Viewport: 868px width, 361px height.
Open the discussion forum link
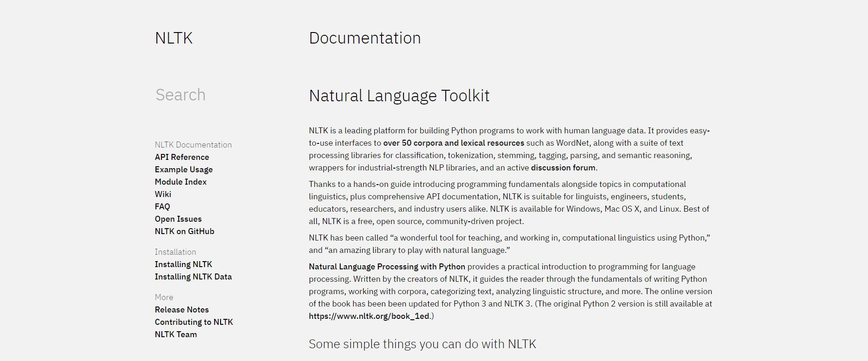pyautogui.click(x=563, y=168)
